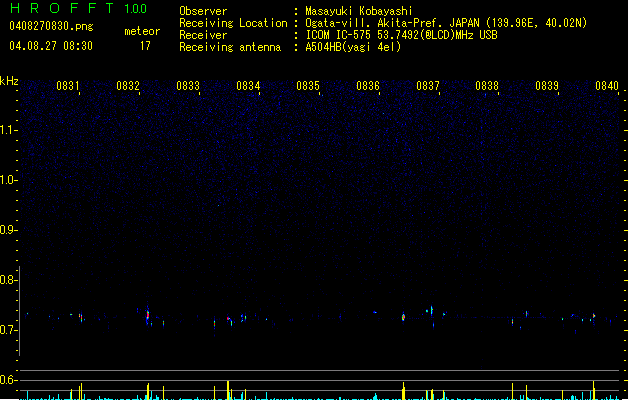Click the Ogata-vill. Akita-Pref. JAPAN location text

(446, 23)
